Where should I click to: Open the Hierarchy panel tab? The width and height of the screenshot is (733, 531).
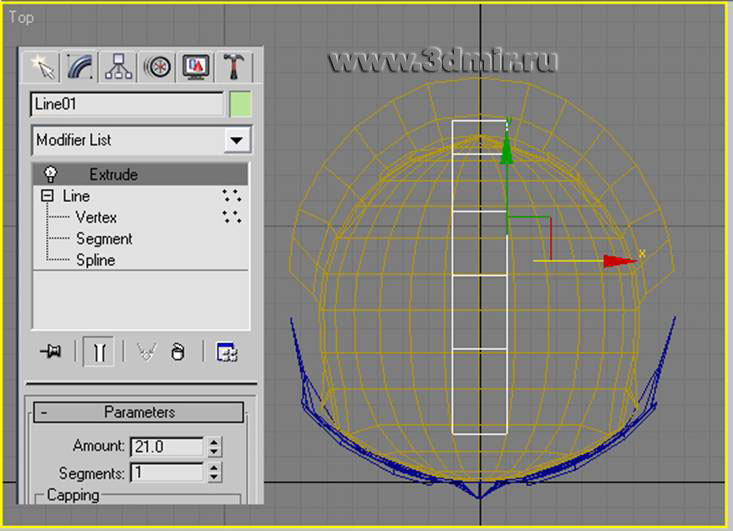119,66
